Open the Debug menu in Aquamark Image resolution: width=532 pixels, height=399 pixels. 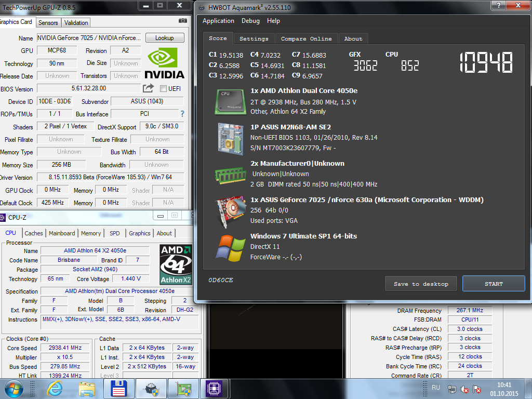tap(250, 21)
